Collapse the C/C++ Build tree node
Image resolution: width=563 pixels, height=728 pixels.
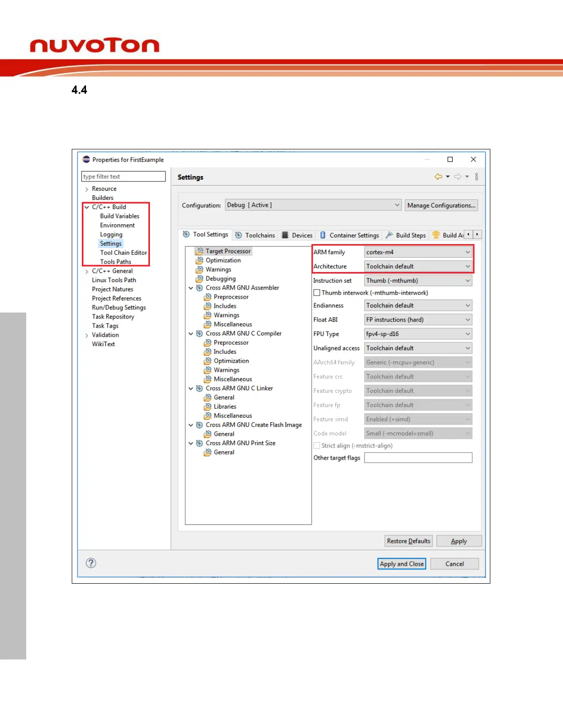click(86, 207)
